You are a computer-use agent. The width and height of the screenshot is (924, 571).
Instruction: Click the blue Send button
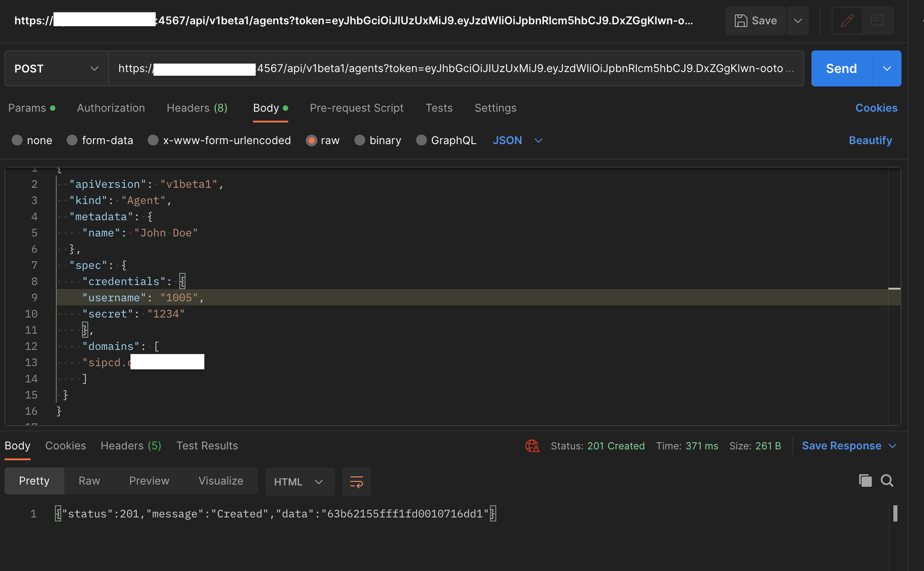[841, 68]
